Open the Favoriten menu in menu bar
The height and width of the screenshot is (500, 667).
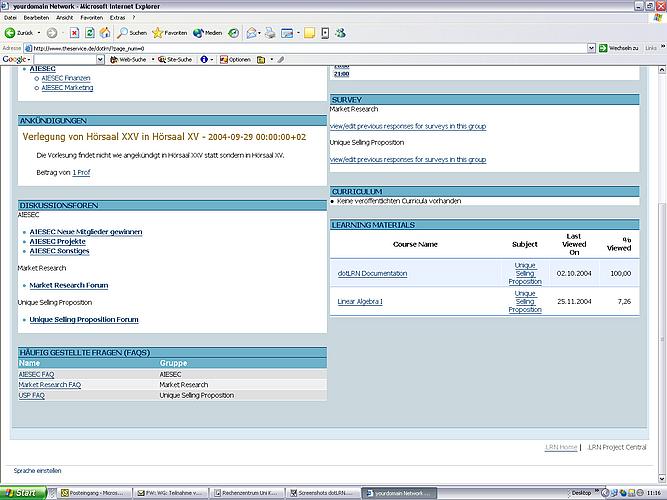(x=91, y=18)
